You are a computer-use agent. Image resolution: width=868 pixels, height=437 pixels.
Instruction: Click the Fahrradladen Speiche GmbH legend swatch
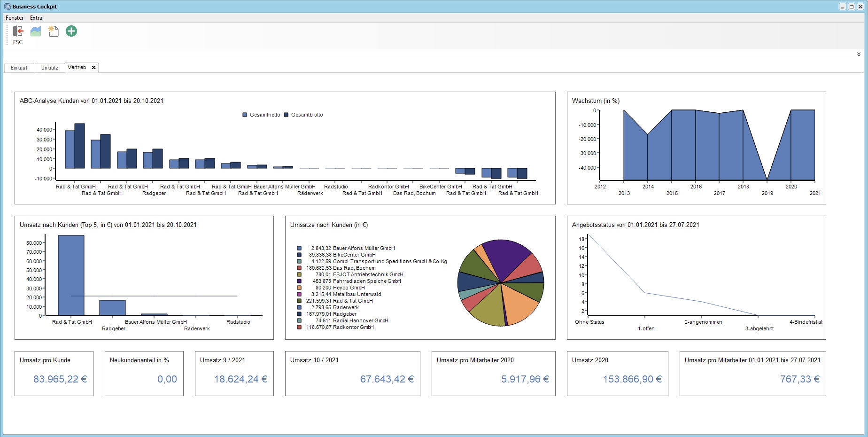[299, 281]
